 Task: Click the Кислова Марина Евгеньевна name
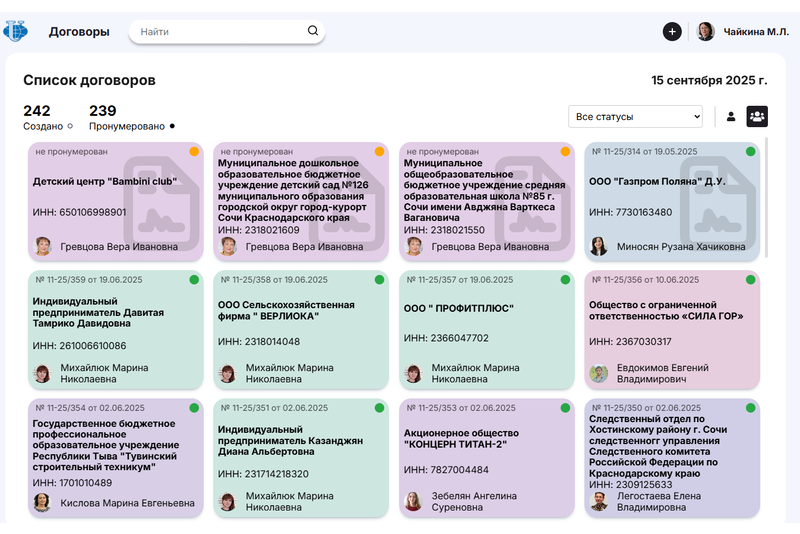128,503
